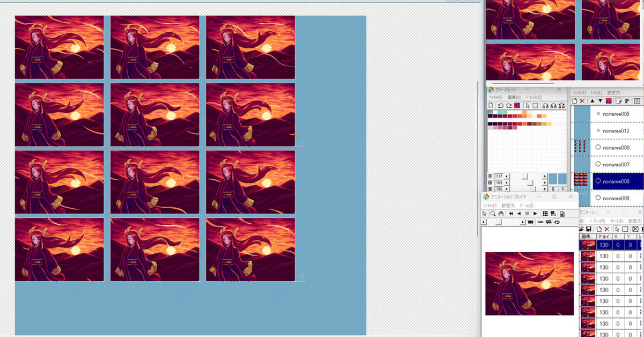Viewport: 644px width, 337px height.
Task: Open the Color Palette ファイル(F) menu
Action: (x=496, y=97)
